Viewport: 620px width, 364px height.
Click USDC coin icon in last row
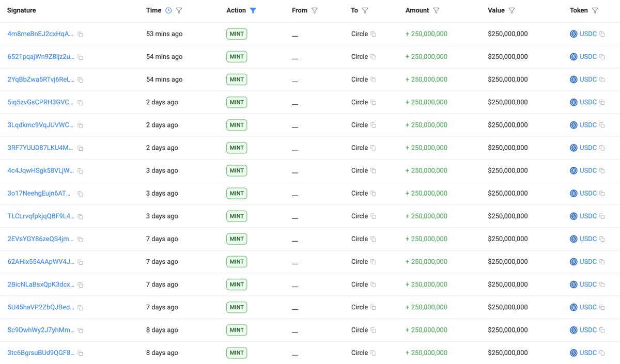[574, 353]
